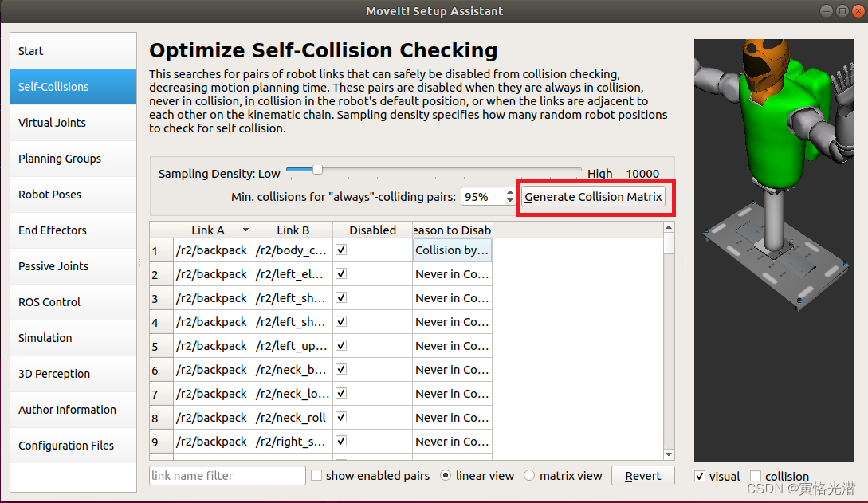The image size is (868, 503).
Task: Click Generate Collision Matrix button
Action: pos(593,196)
